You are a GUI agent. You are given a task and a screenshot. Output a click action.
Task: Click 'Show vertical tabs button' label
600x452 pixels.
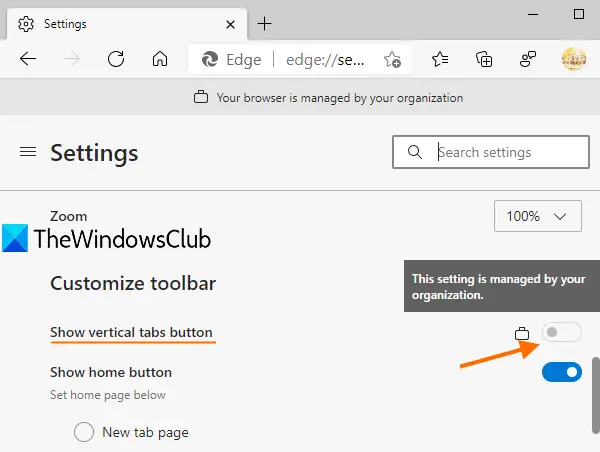coord(131,332)
